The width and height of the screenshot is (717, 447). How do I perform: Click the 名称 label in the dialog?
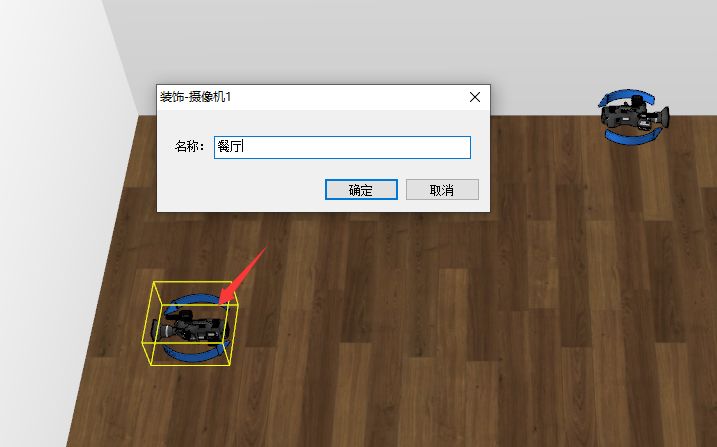189,147
